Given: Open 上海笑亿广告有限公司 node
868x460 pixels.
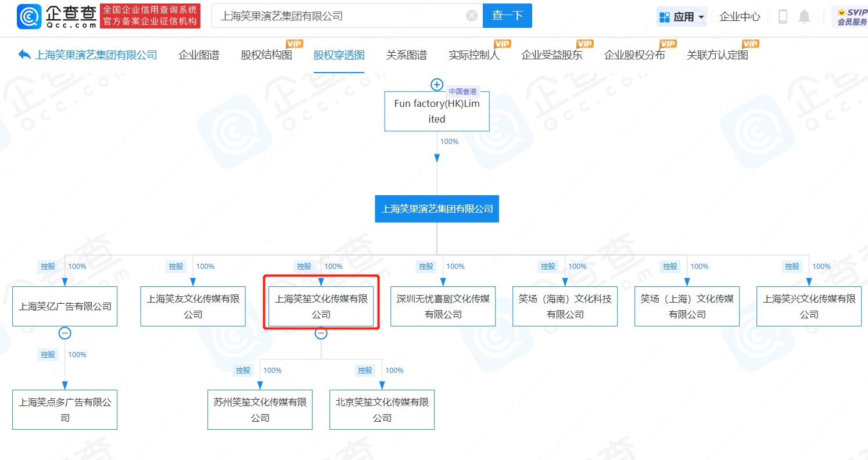Looking at the screenshot, I should click(x=65, y=306).
